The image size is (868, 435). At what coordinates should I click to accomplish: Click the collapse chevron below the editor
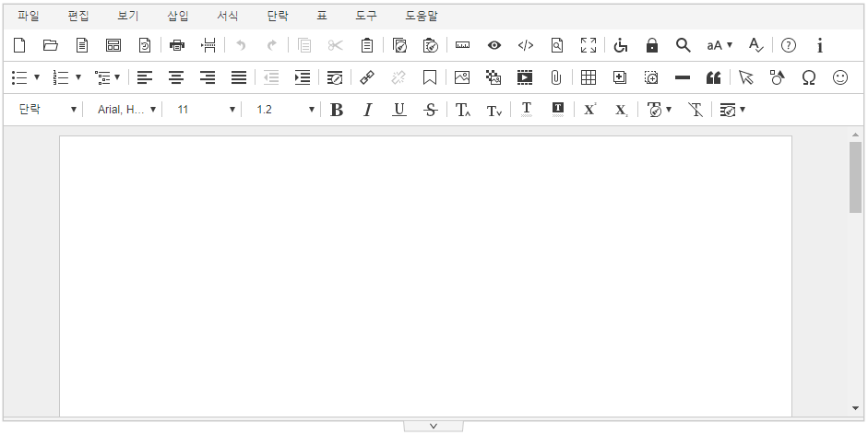[434, 426]
